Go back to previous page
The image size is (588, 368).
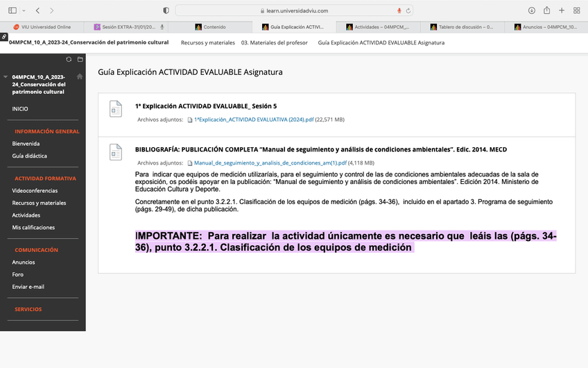pyautogui.click(x=37, y=10)
